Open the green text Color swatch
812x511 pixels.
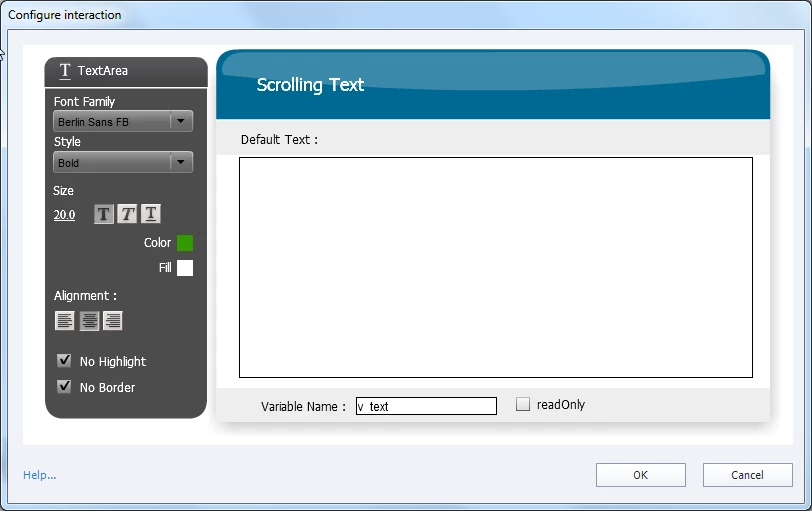(185, 243)
